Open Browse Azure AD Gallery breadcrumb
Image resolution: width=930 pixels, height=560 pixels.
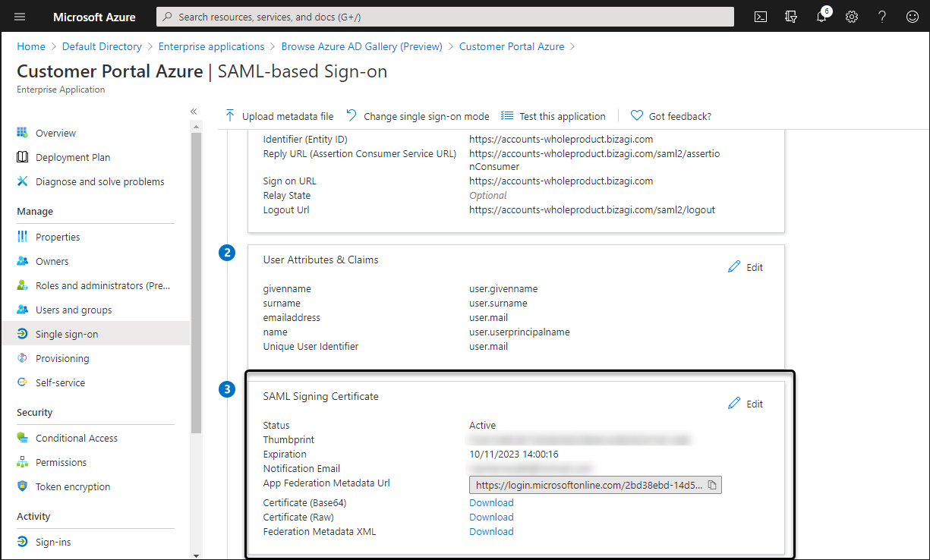pos(361,46)
